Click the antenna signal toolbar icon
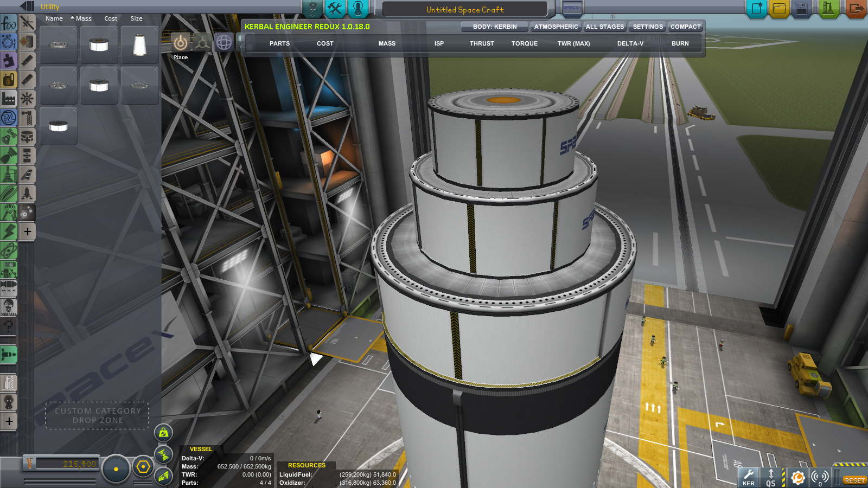The image size is (868, 488). coord(820,478)
